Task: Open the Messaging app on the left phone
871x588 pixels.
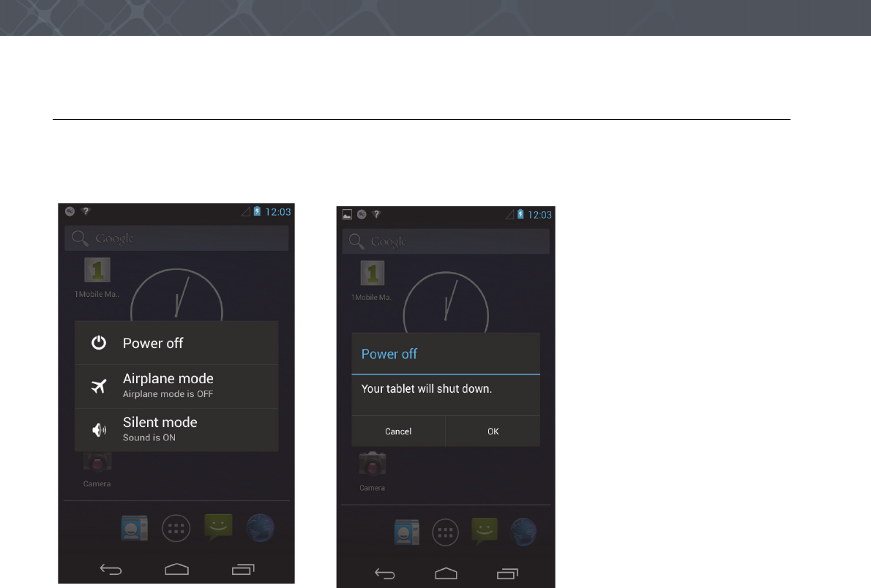Action: pos(218,527)
